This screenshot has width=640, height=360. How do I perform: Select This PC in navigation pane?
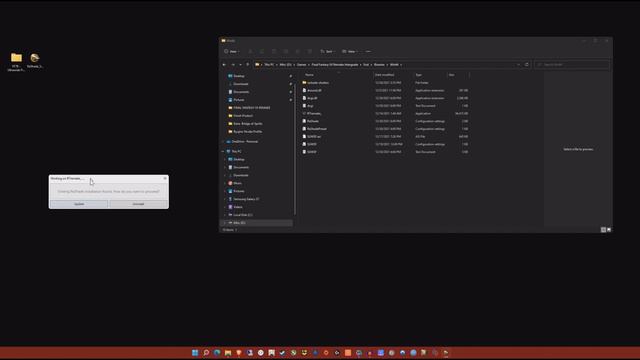(236, 151)
